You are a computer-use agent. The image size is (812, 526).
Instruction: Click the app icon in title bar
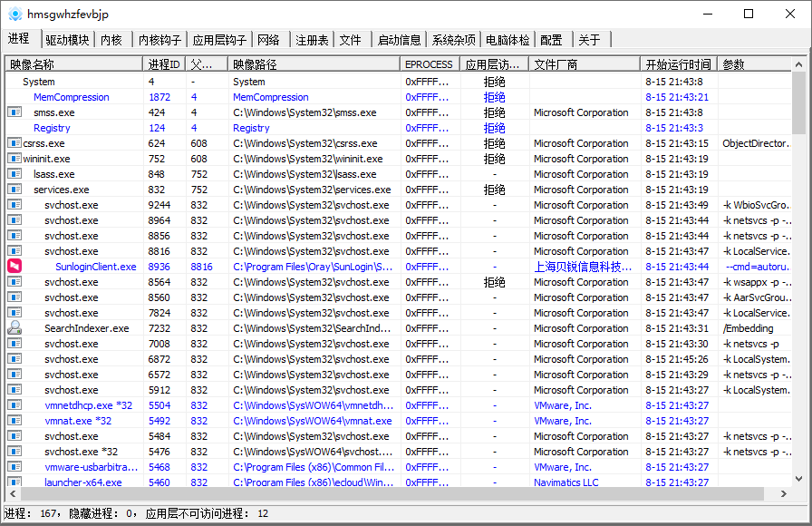pyautogui.click(x=15, y=14)
